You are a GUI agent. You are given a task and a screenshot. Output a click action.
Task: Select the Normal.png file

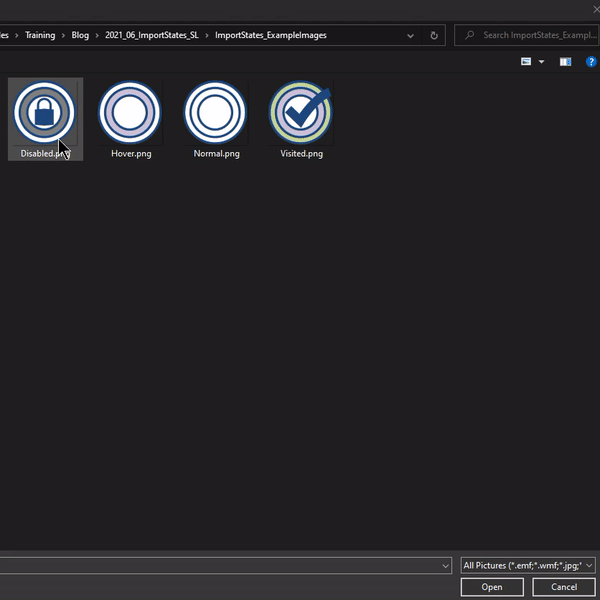coord(216,113)
